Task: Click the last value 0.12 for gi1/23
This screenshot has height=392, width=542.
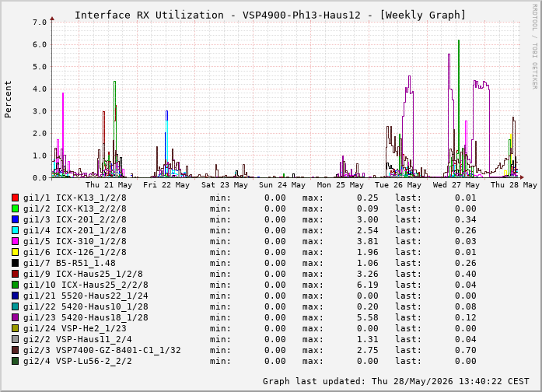Action: tap(465, 317)
